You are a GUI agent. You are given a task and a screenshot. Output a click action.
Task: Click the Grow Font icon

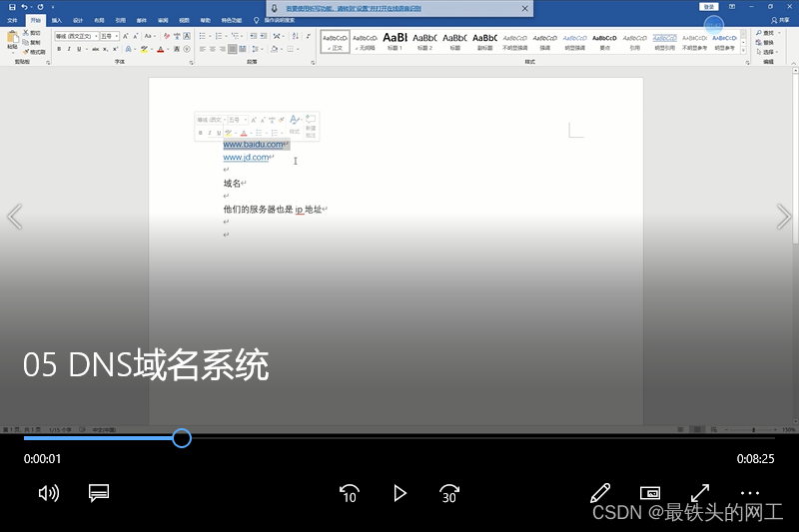pyautogui.click(x=126, y=36)
